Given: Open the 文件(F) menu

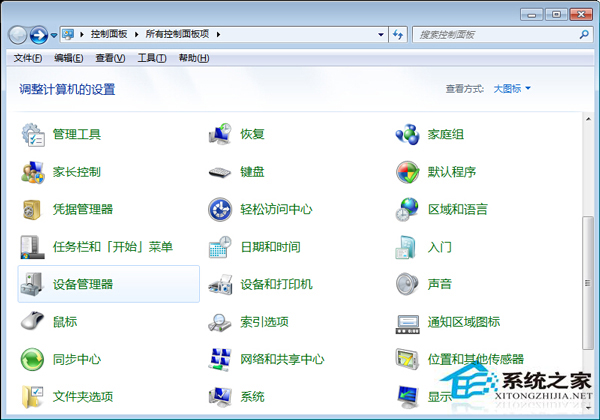Looking at the screenshot, I should coord(28,58).
